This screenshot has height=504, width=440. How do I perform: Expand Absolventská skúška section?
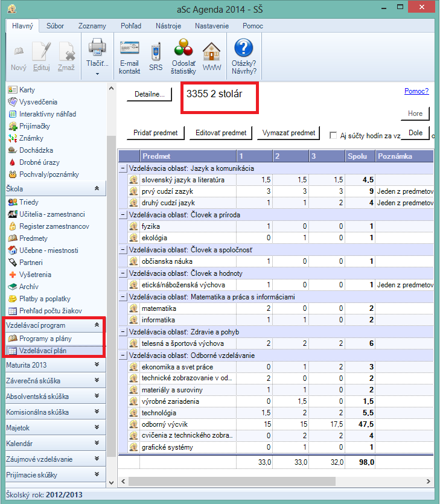(x=97, y=396)
